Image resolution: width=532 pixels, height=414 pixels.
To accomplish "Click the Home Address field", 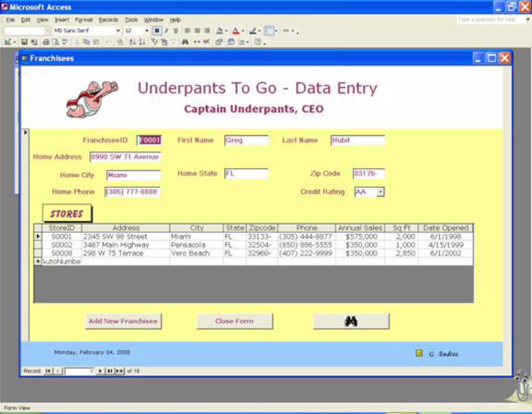I will [125, 157].
